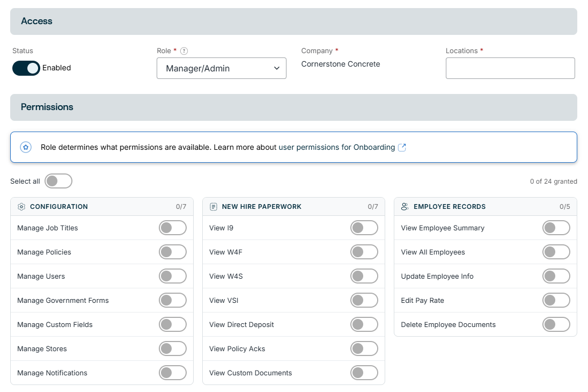The image size is (588, 392).
Task: Click the 'Manage Notifications' label
Action: [52, 373]
